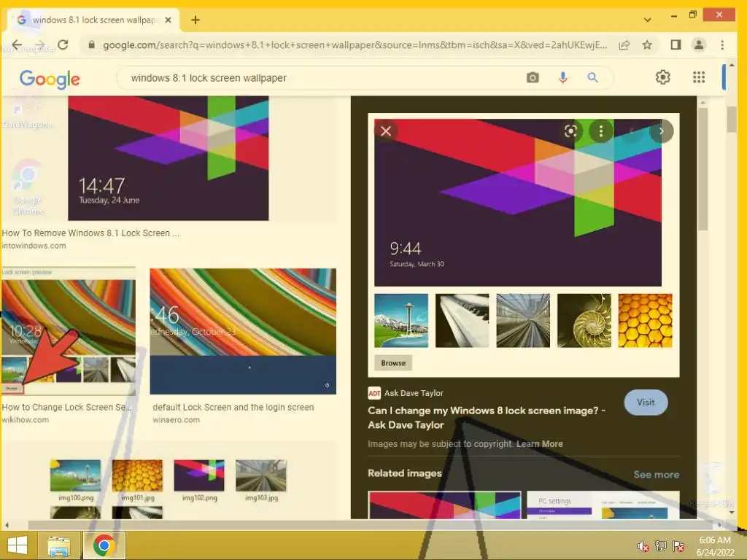Click the address bar URL
This screenshot has width=747, height=560.
355,45
